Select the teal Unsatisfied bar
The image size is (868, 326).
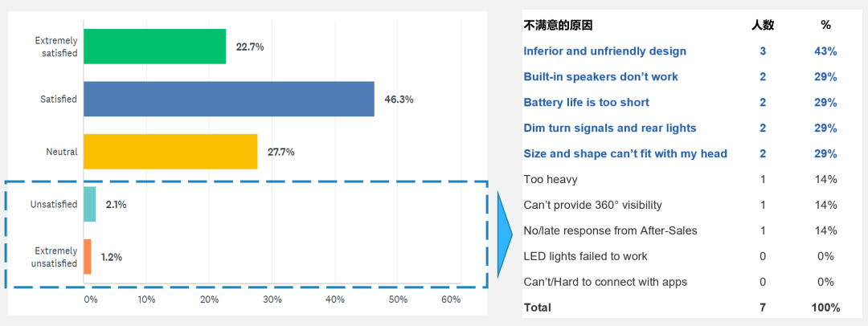coord(89,204)
